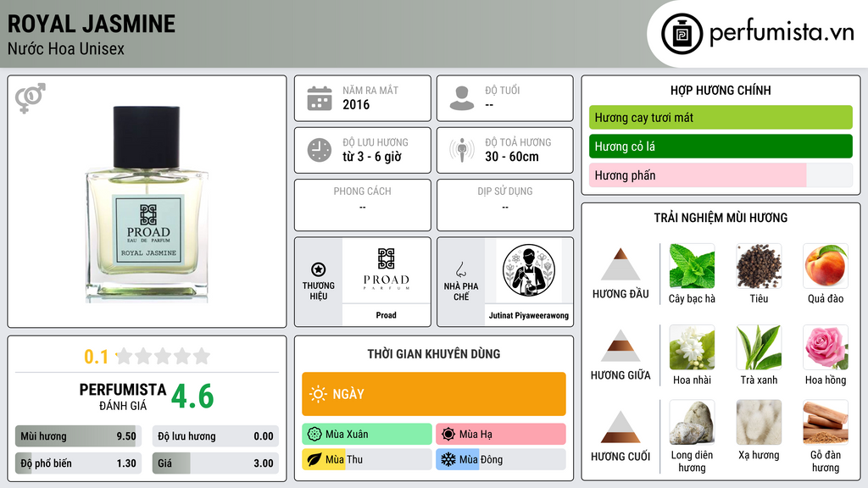Image resolution: width=868 pixels, height=488 pixels.
Task: Click the Mùa Xuân season bar
Action: click(367, 435)
